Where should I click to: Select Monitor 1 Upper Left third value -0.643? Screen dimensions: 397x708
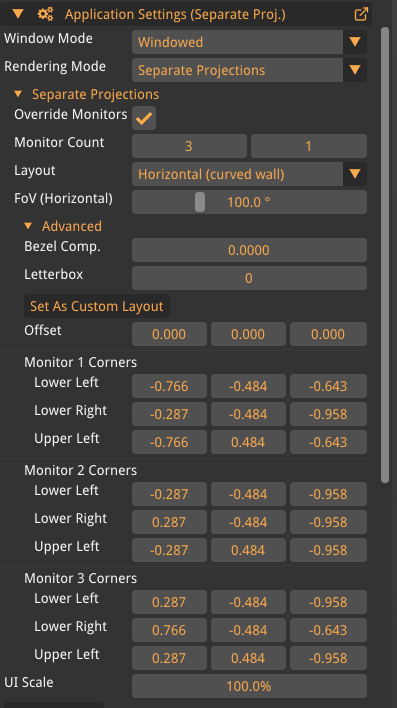pyautogui.click(x=328, y=442)
